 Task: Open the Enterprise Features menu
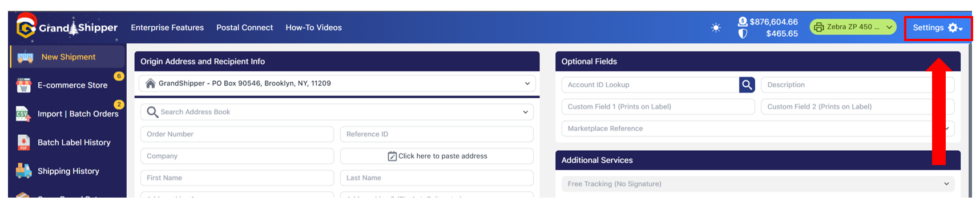point(167,27)
